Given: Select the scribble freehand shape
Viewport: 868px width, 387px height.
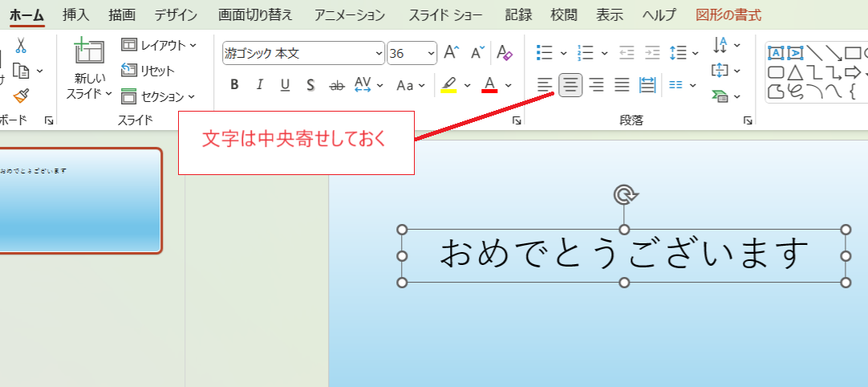Looking at the screenshot, I should [795, 92].
